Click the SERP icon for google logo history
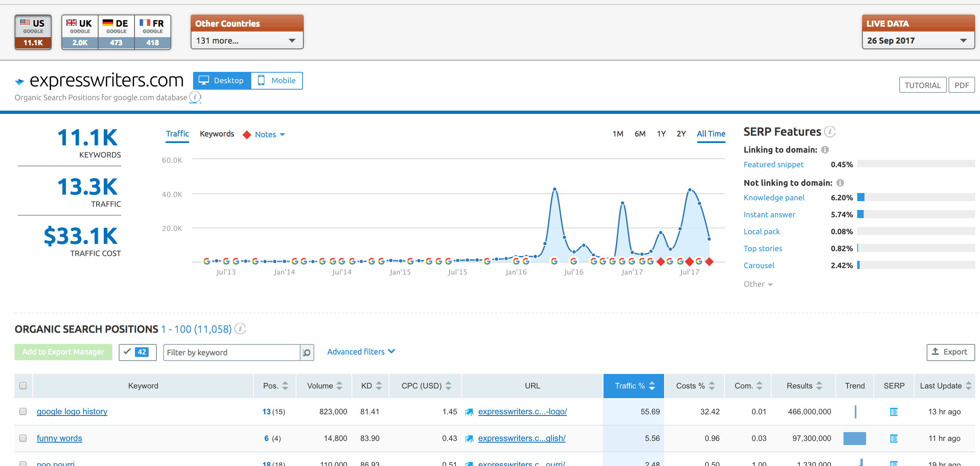Image resolution: width=980 pixels, height=466 pixels. click(x=893, y=411)
